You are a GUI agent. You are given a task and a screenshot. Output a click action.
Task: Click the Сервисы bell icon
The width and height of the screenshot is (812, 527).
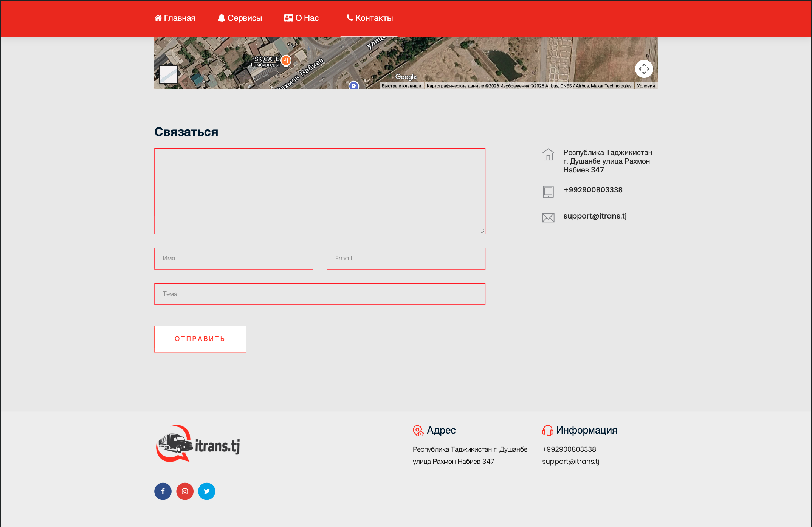coord(222,18)
